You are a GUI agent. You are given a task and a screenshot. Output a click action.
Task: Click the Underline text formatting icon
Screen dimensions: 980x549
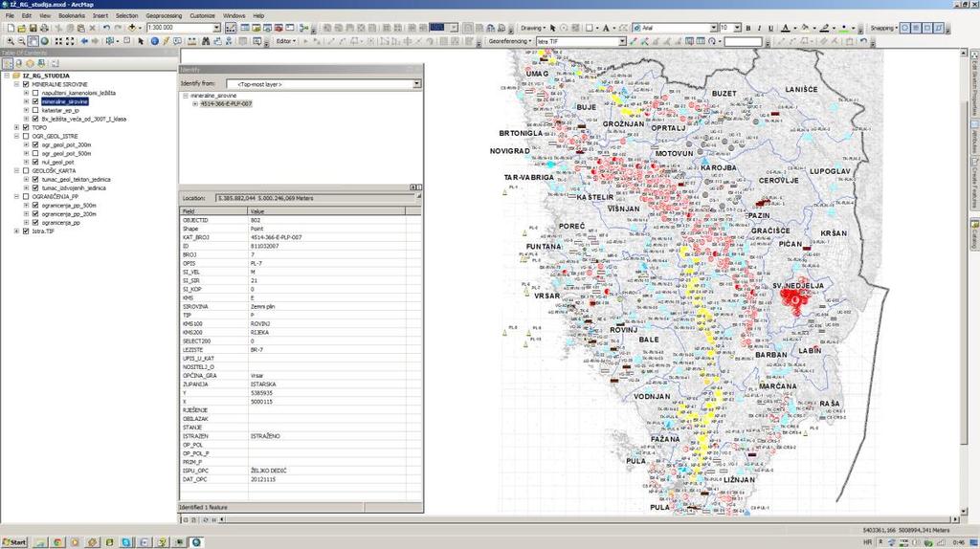[x=770, y=28]
